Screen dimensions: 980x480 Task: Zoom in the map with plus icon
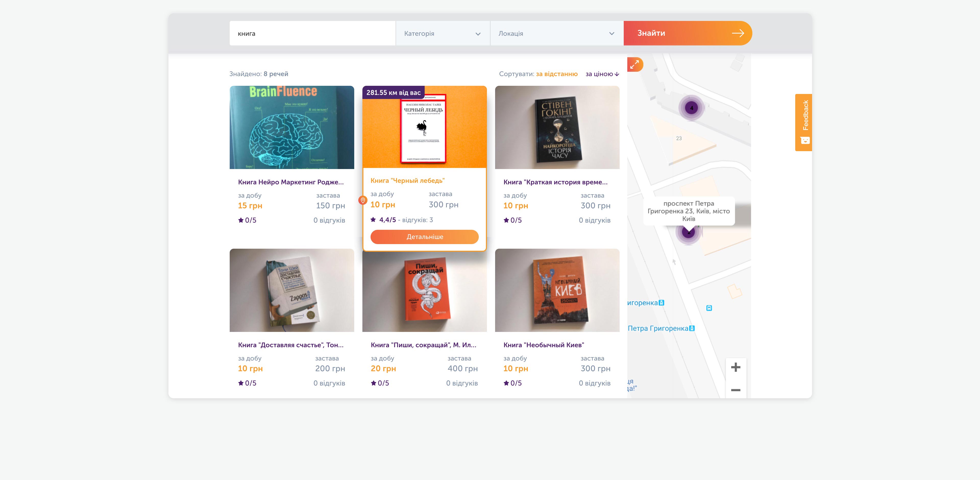click(x=736, y=367)
